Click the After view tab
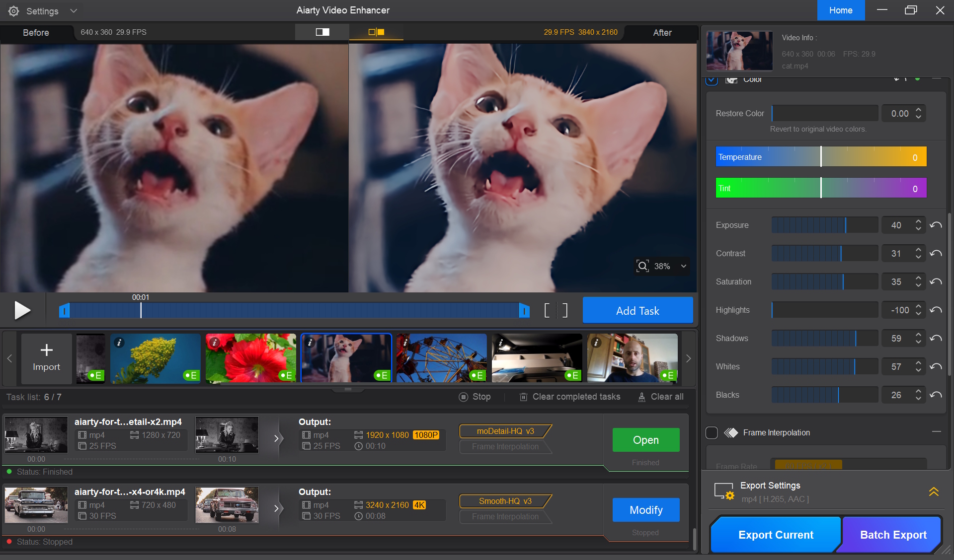 [662, 33]
